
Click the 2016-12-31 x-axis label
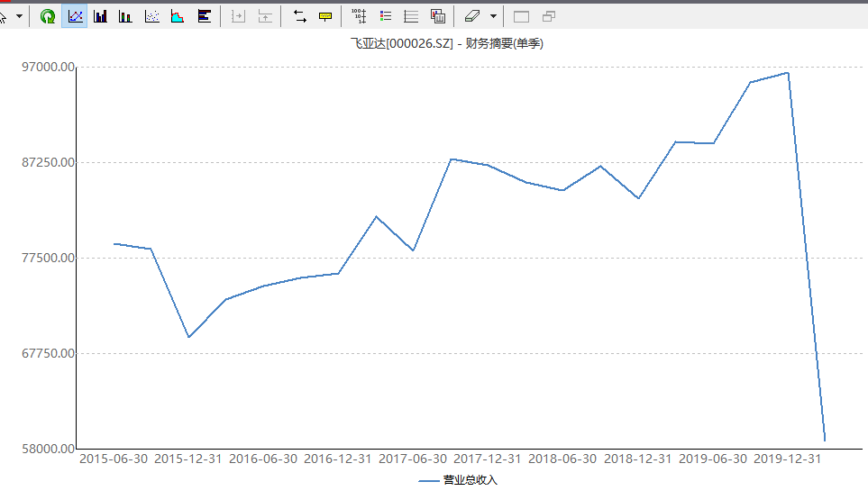[338, 459]
